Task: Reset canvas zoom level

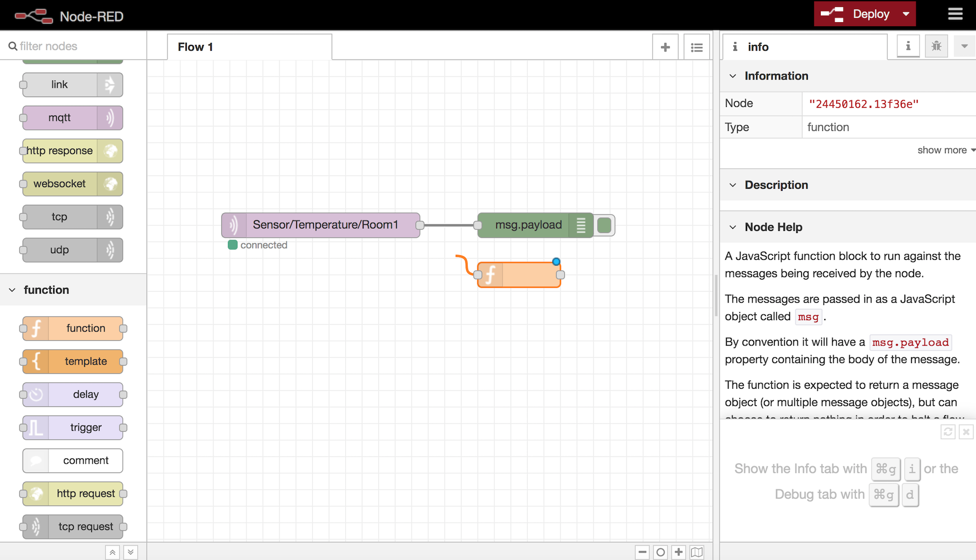Action: coord(660,552)
